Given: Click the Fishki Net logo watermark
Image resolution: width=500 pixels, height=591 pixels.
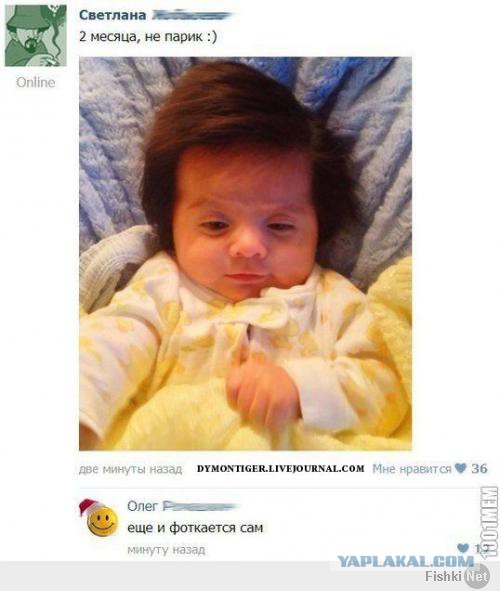Looking at the screenshot, I should coord(457,576).
